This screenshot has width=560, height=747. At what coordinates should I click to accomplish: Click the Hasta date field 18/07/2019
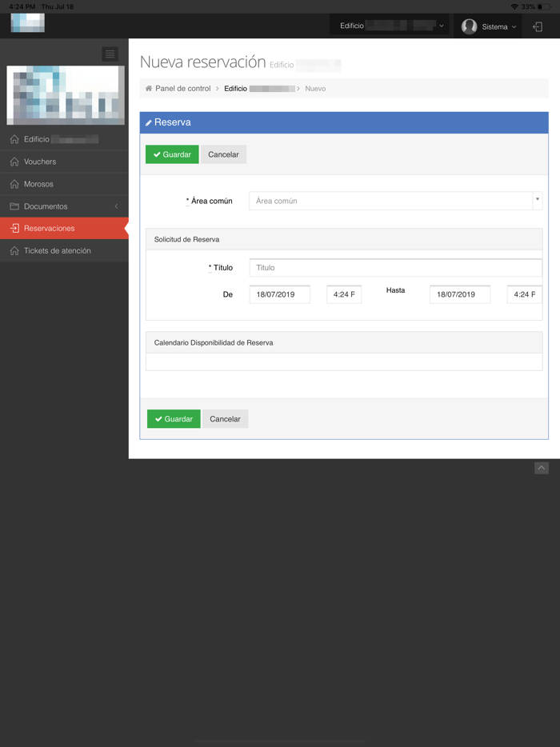pos(460,294)
